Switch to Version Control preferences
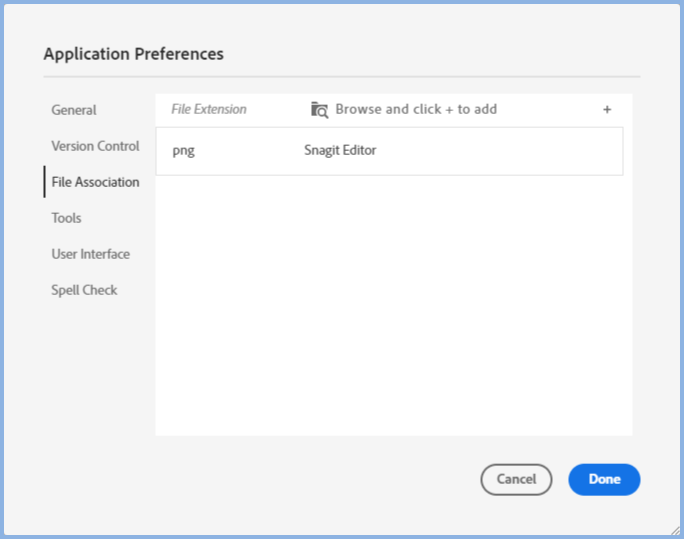Screen dimensions: 684x539 pyautogui.click(x=95, y=146)
